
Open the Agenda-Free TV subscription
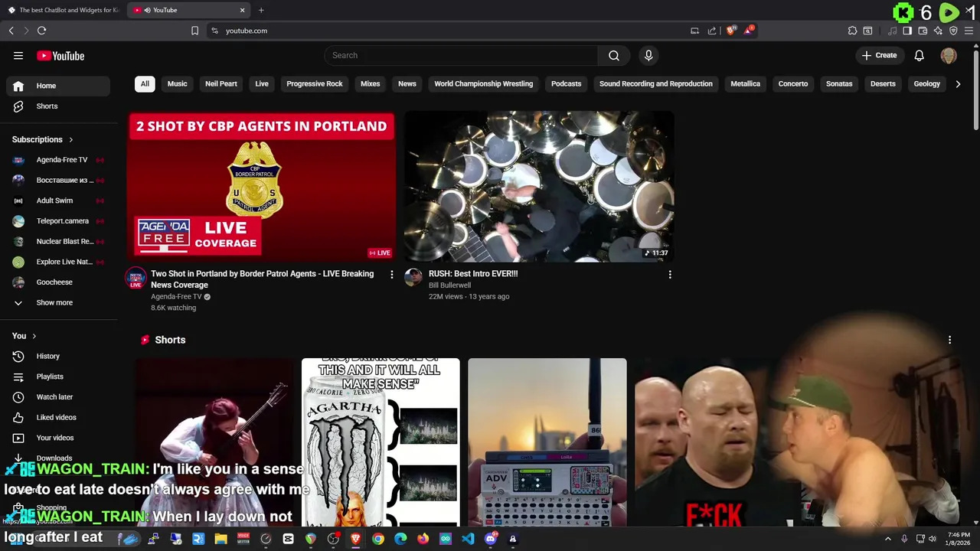(58, 160)
